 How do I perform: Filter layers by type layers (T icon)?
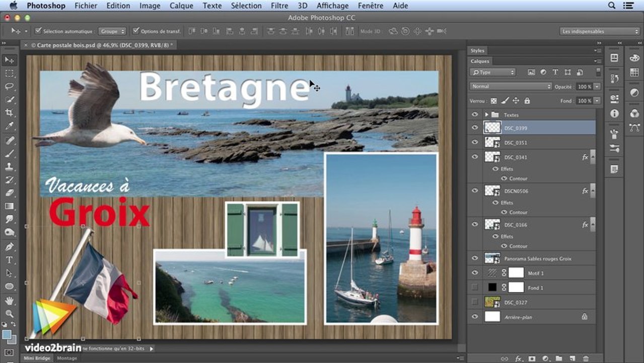coord(555,72)
